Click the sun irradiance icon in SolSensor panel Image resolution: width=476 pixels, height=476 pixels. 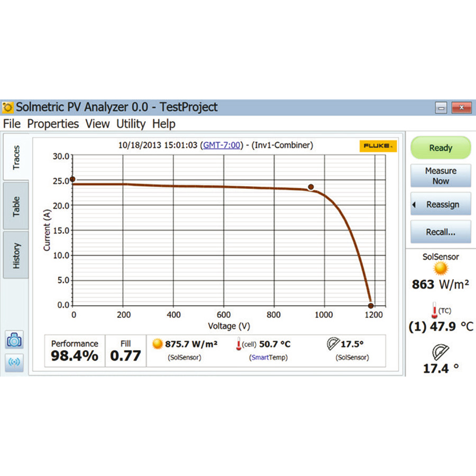[441, 269]
